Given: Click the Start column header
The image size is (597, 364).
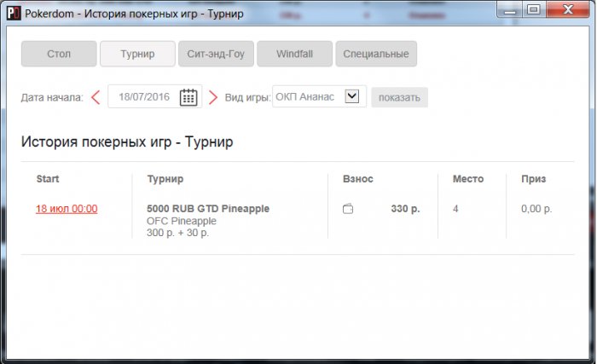Looking at the screenshot, I should pyautogui.click(x=48, y=179).
